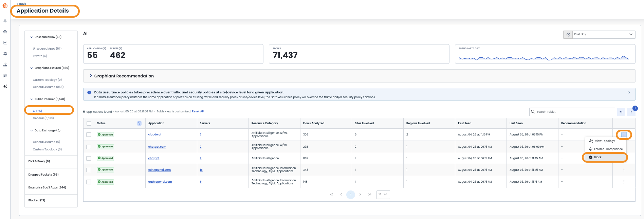
Task: Open the Past day time range dropdown
Action: point(603,34)
